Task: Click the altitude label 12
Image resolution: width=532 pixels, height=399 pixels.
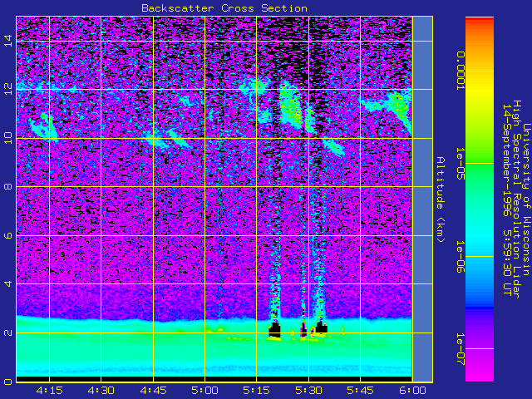Action: (8, 89)
